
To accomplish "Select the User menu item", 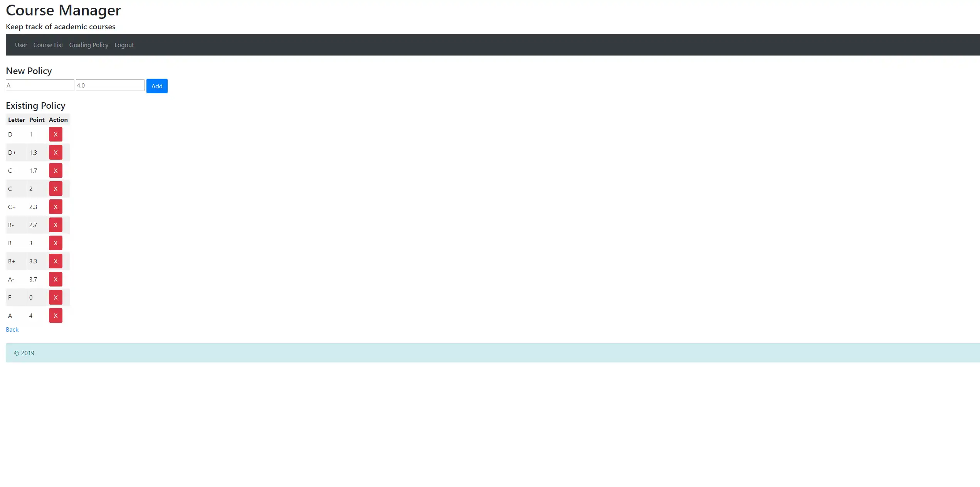I will coord(21,44).
